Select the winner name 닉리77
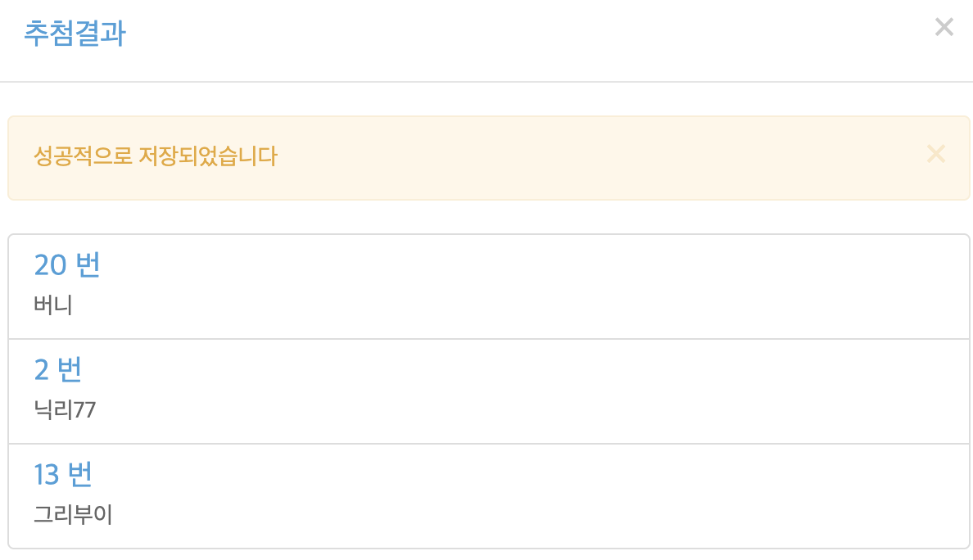 [x=65, y=410]
